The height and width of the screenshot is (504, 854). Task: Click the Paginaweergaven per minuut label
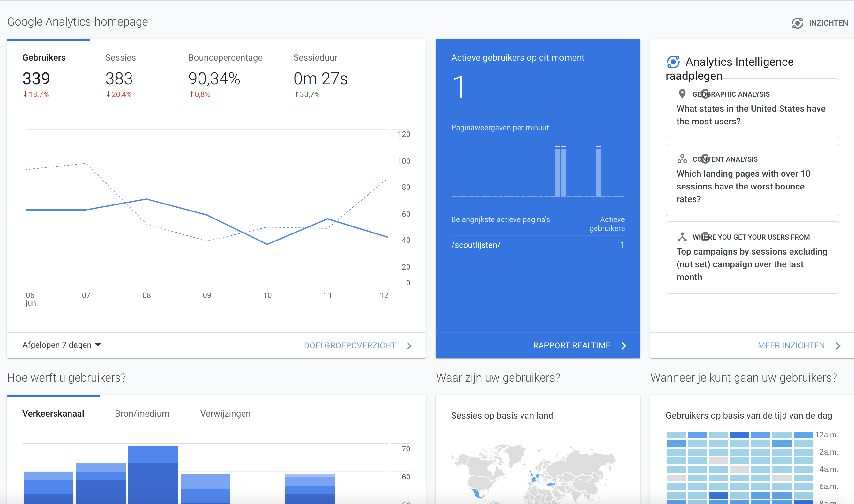tap(500, 128)
